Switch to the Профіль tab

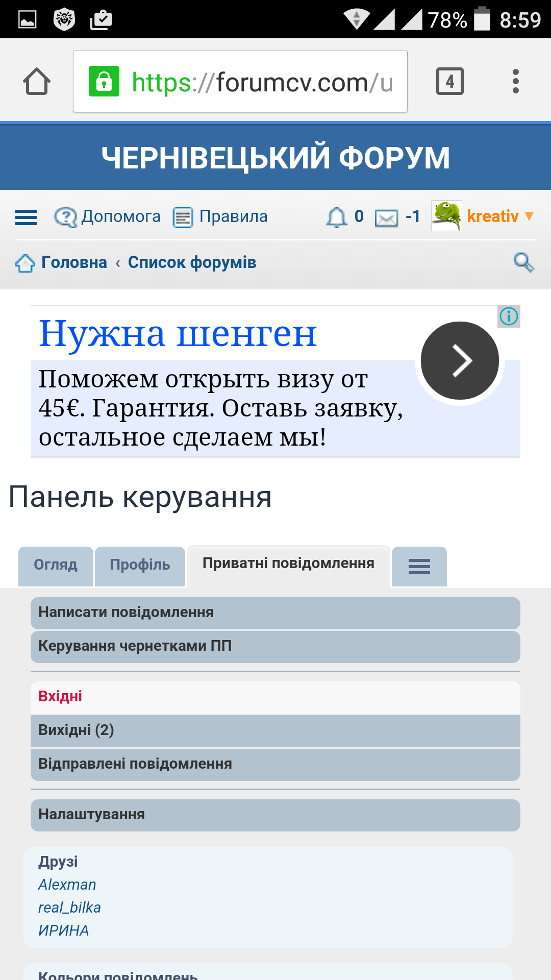(140, 565)
